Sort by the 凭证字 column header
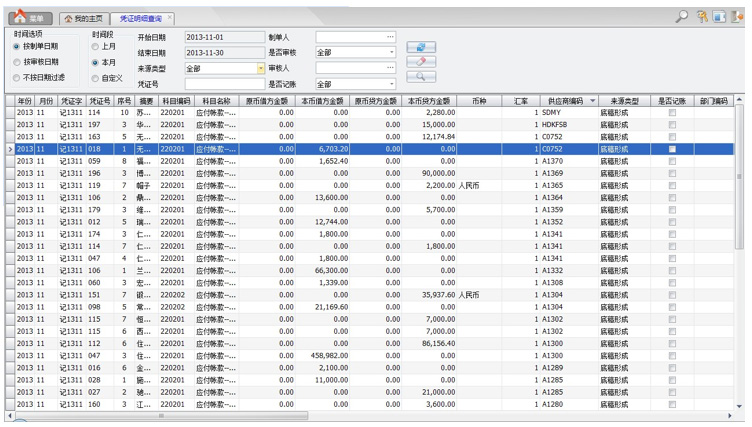Screen dimensions: 752x427 [x=71, y=101]
